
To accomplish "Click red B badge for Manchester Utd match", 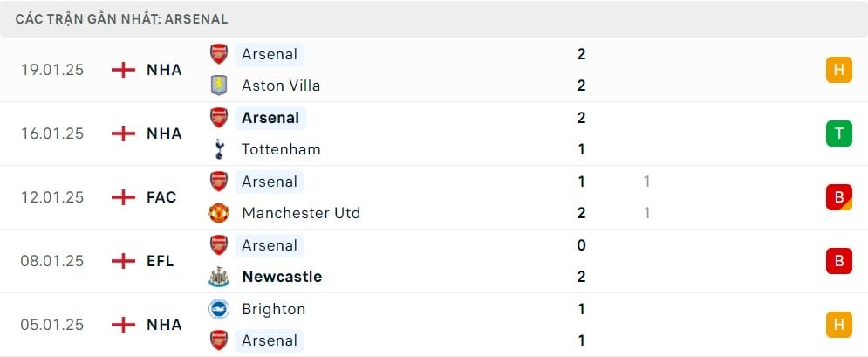I will pos(838,197).
